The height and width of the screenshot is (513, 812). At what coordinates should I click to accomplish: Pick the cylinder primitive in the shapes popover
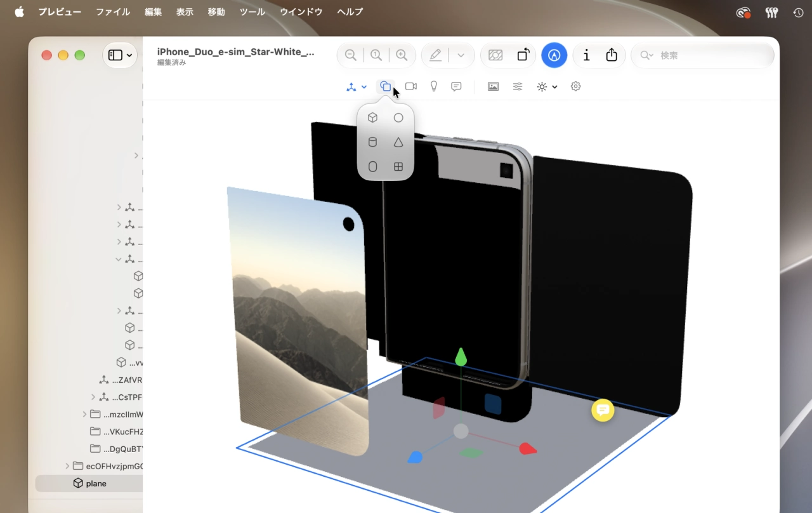click(x=372, y=142)
